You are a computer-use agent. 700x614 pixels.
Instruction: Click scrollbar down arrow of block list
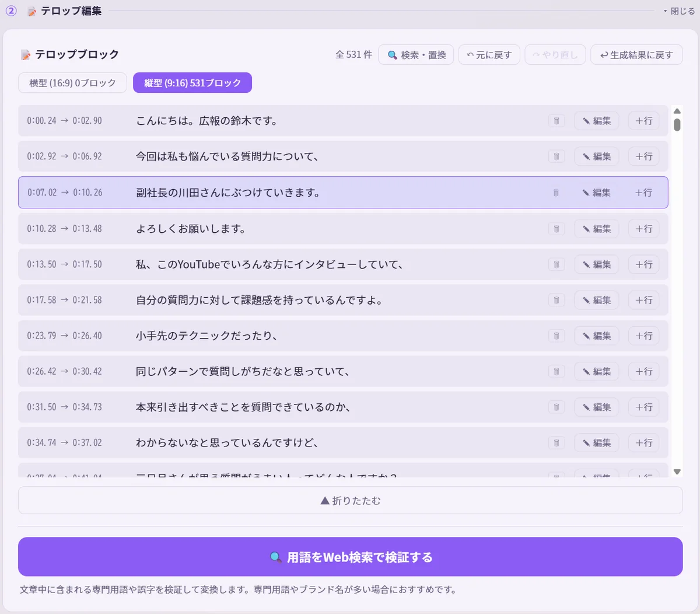click(x=677, y=472)
